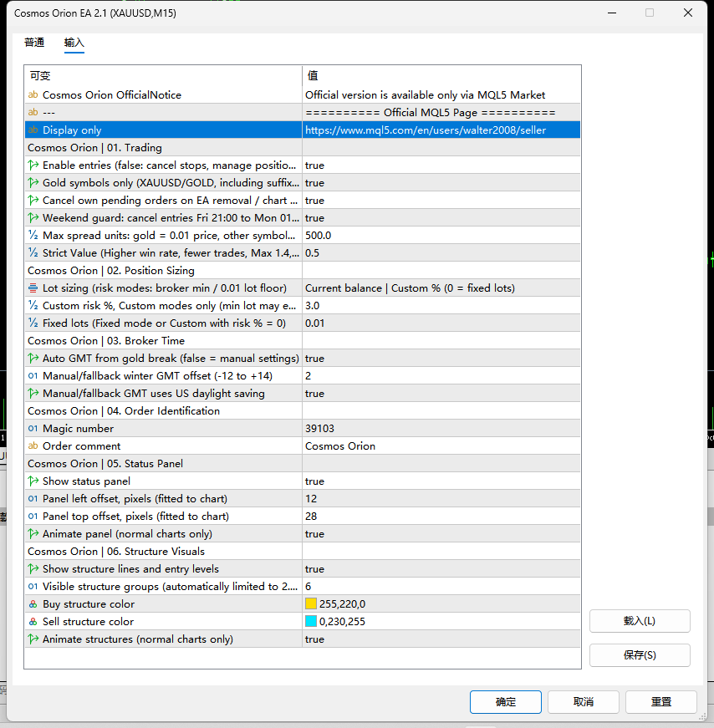Image resolution: width=714 pixels, height=728 pixels.
Task: Click the fraction icon beside Strict Value
Action: [x=33, y=253]
